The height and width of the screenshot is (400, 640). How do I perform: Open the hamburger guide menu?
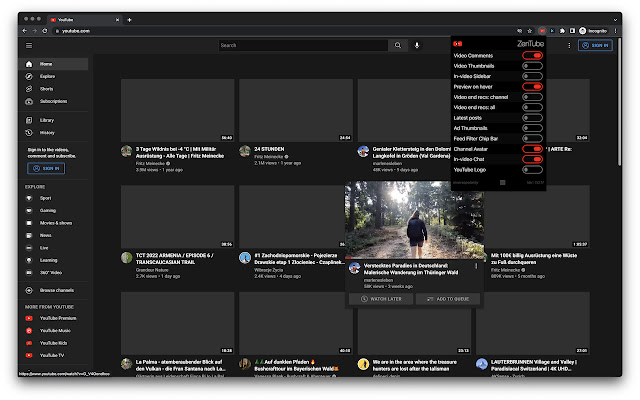(x=29, y=46)
